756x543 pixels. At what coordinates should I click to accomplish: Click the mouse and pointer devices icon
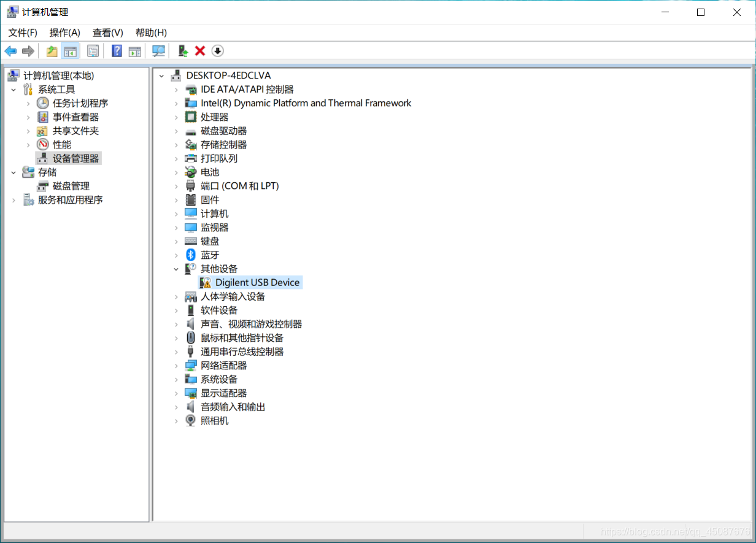coord(191,337)
